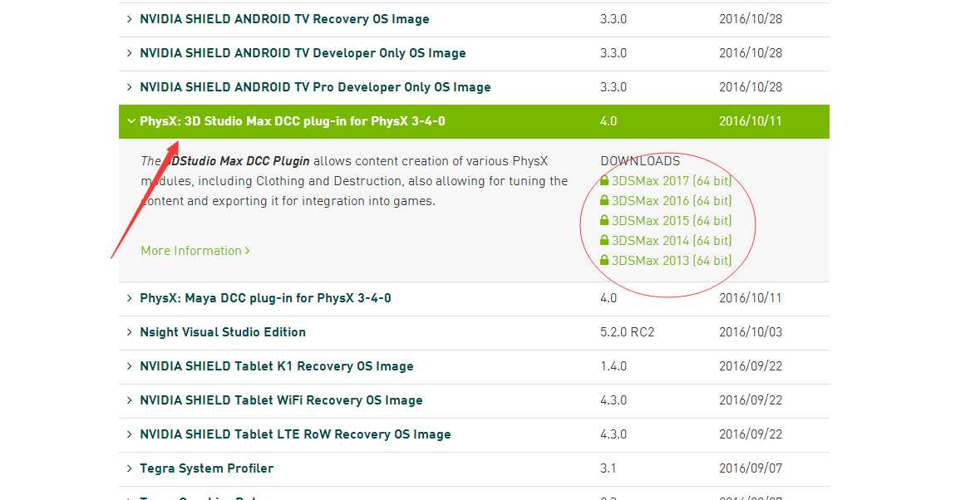Screen dimensions: 980x500
Task: Expand NVIDIA SHIELD ANDROID TV Recovery OS Image row
Action: click(474, 19)
